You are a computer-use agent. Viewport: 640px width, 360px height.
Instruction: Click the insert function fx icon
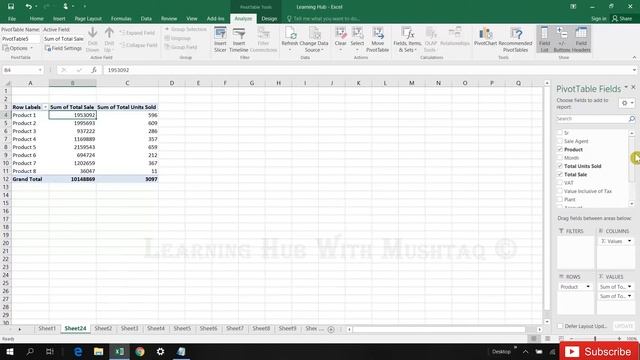[94, 70]
